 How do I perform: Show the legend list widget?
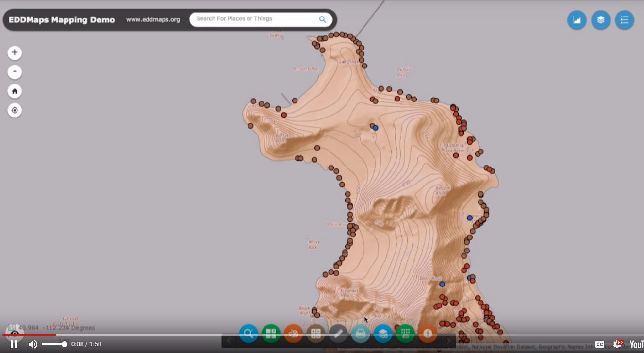624,20
